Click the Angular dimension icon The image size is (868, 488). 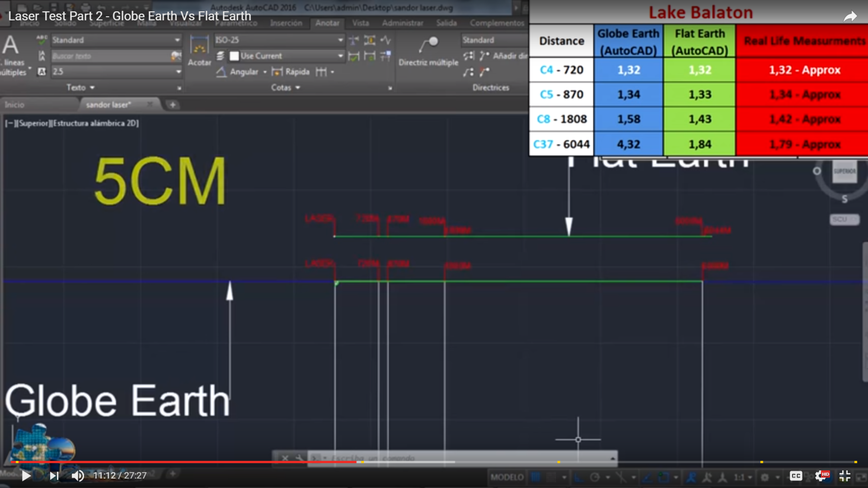221,72
